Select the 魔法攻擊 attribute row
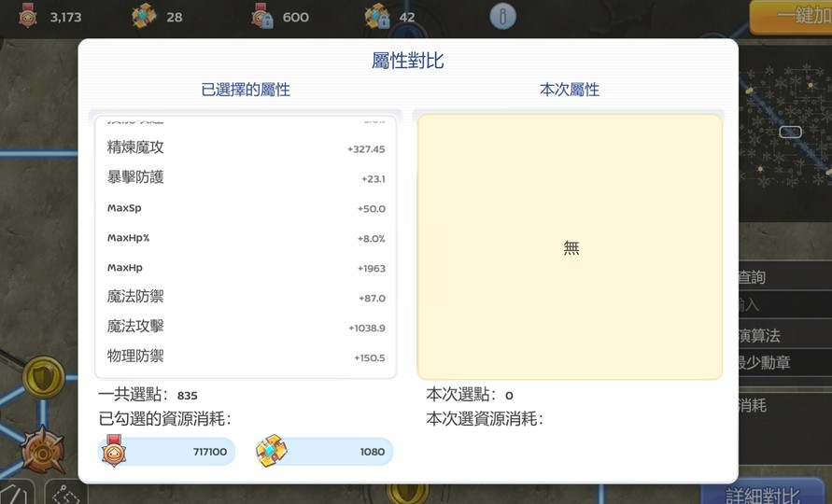Screen dimensions: 832x504 pyautogui.click(x=246, y=327)
